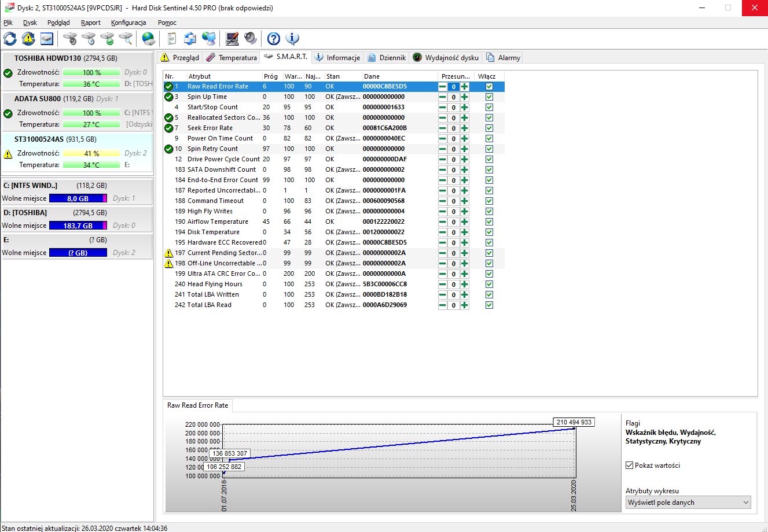Click the blue-framed disk drive toolbar icon
This screenshot has width=768, height=532.
click(x=47, y=39)
